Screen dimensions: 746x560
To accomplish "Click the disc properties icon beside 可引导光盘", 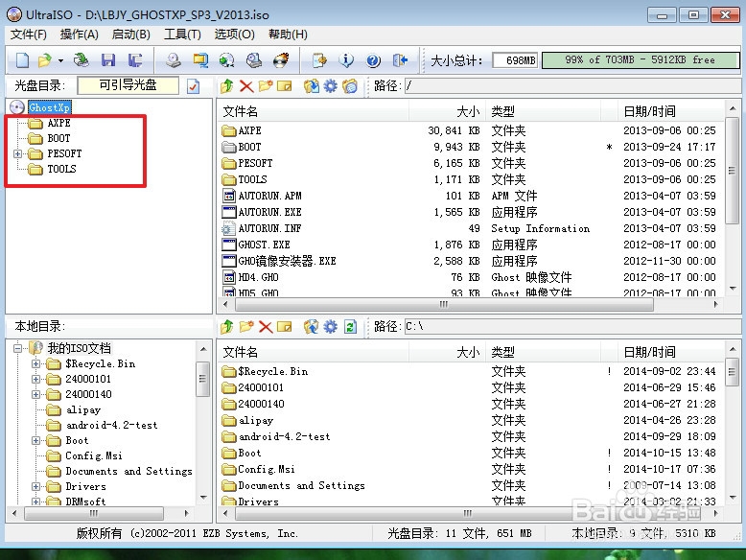I will [193, 86].
